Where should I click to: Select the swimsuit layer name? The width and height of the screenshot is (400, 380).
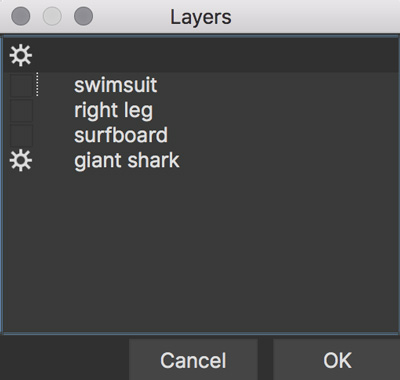[x=115, y=85]
